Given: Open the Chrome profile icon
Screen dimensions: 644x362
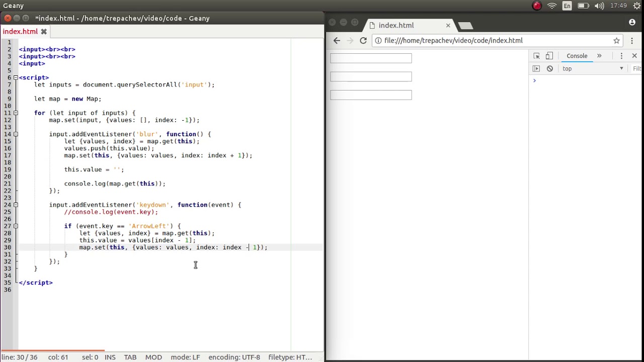Looking at the screenshot, I should tap(632, 22).
